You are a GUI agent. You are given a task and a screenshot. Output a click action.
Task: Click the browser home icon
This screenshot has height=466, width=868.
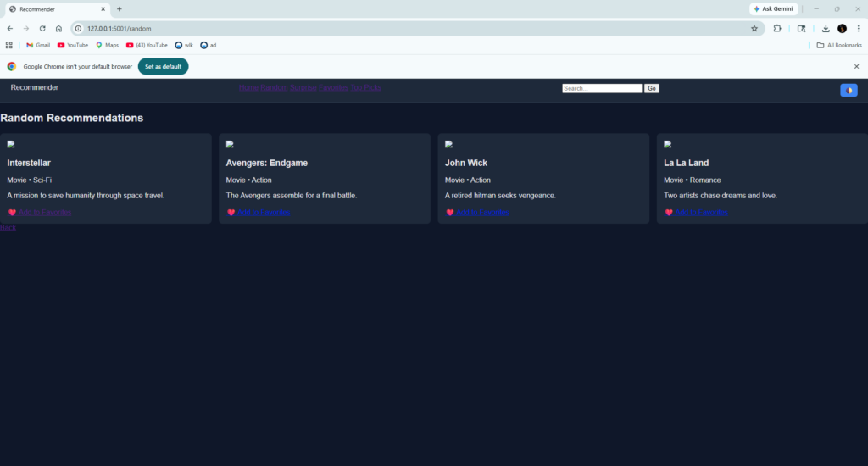[x=58, y=28]
